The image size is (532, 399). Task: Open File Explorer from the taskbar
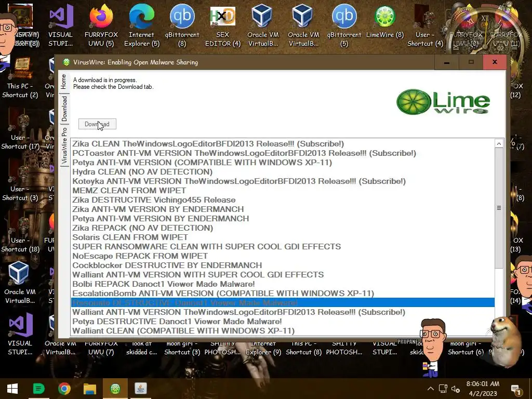pyautogui.click(x=89, y=389)
